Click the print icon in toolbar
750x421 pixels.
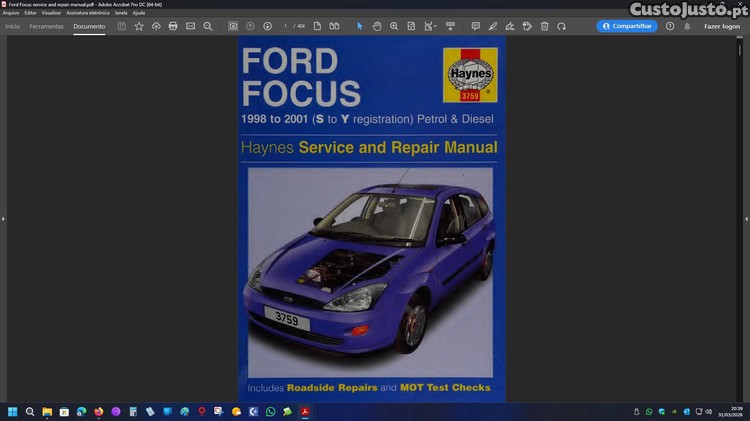[173, 26]
